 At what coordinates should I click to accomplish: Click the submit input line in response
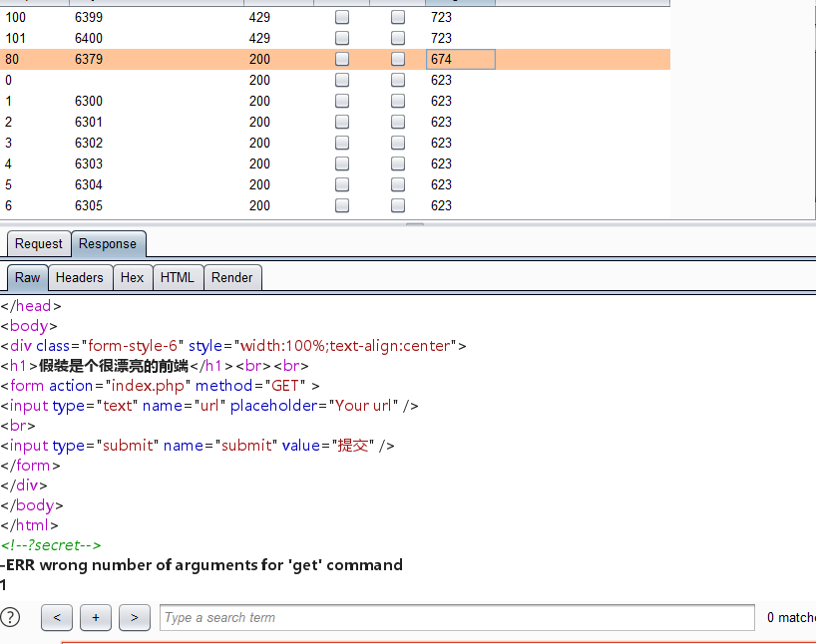coord(198,446)
